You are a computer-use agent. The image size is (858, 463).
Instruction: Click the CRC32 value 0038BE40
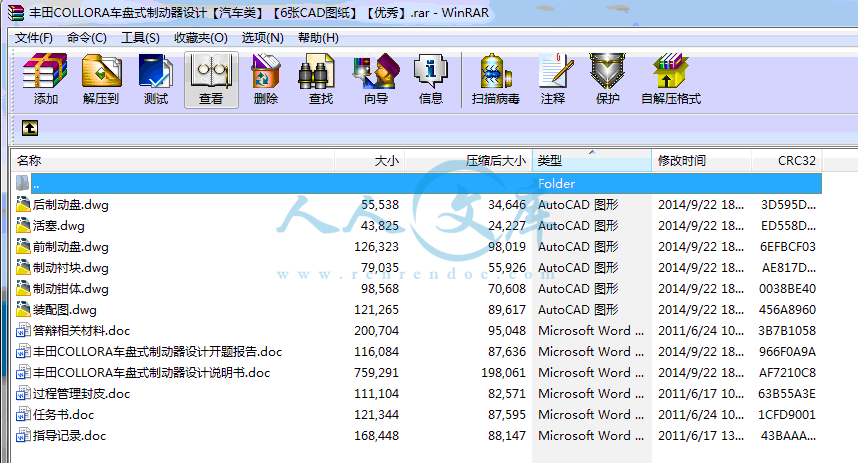[787, 288]
